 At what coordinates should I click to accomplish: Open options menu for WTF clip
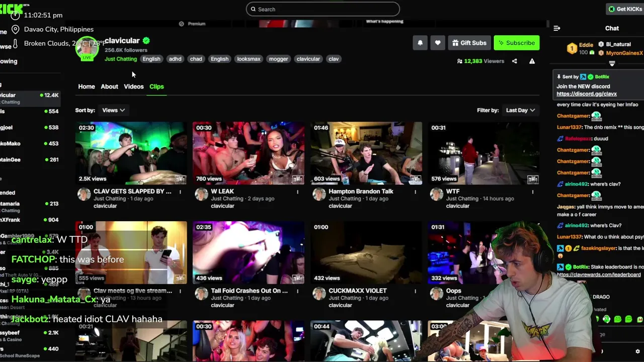coord(533,192)
